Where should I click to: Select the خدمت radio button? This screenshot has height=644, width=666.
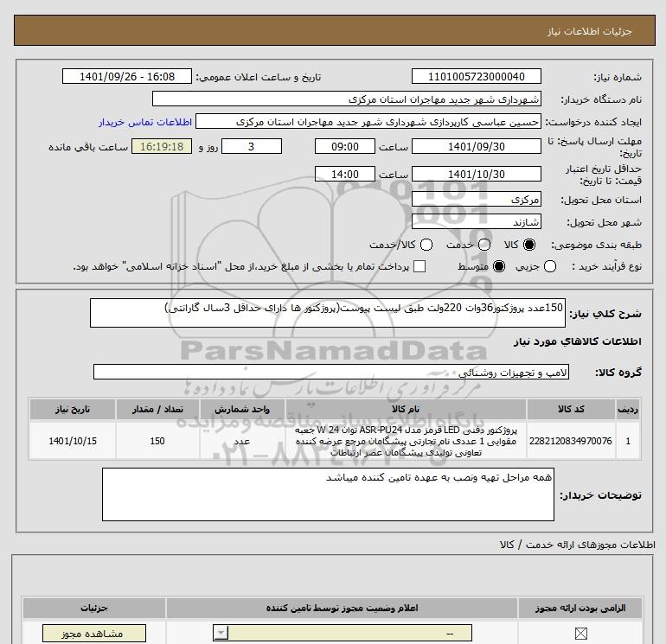(484, 245)
